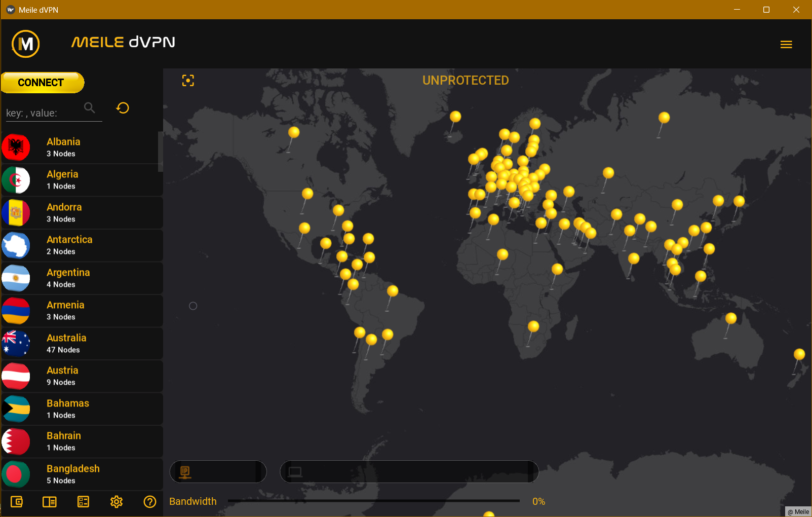Open settings gear icon
The image size is (812, 517).
117,502
